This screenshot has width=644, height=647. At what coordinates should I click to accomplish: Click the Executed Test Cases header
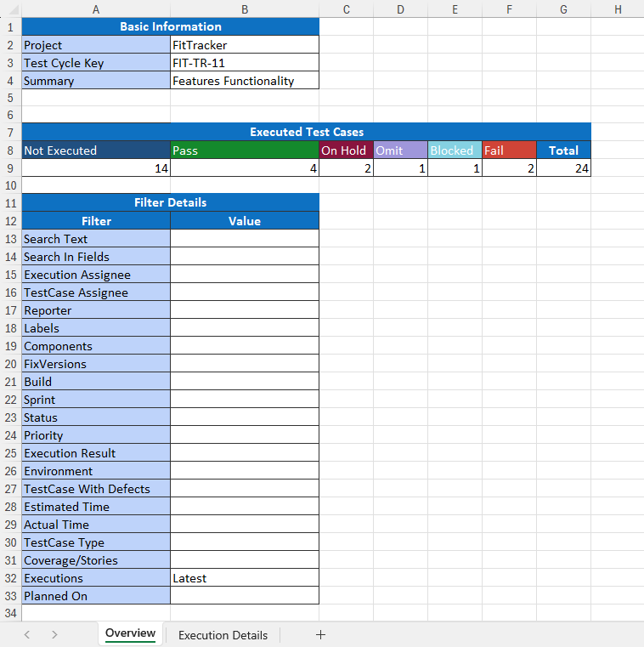307,132
